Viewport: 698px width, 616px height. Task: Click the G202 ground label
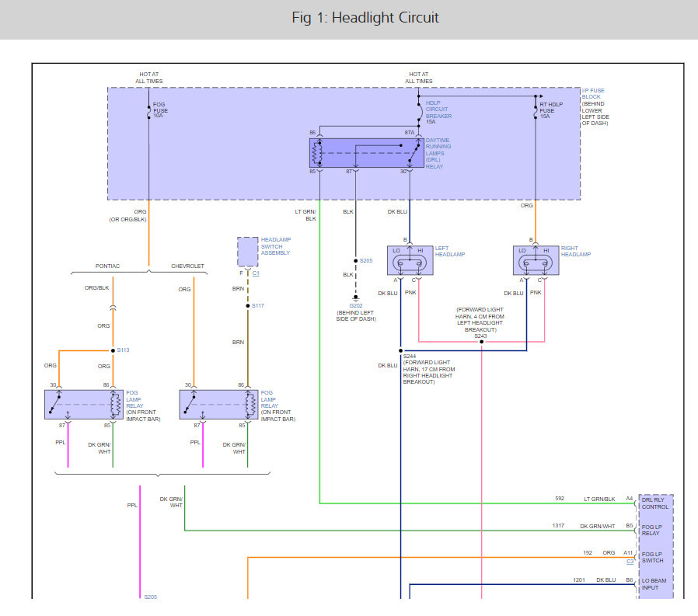point(356,305)
